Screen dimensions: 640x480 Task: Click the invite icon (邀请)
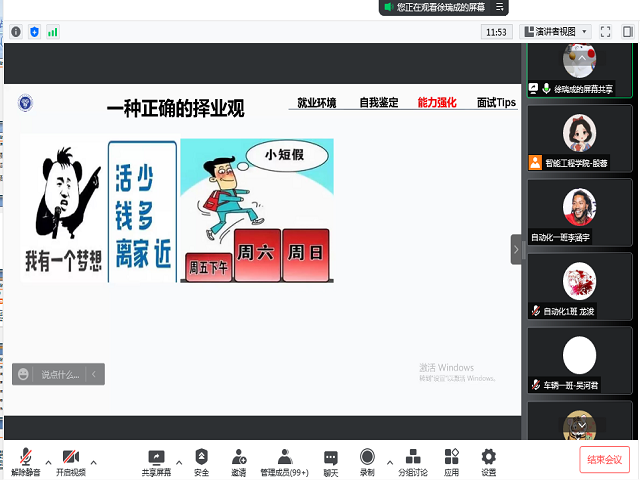[239, 459]
